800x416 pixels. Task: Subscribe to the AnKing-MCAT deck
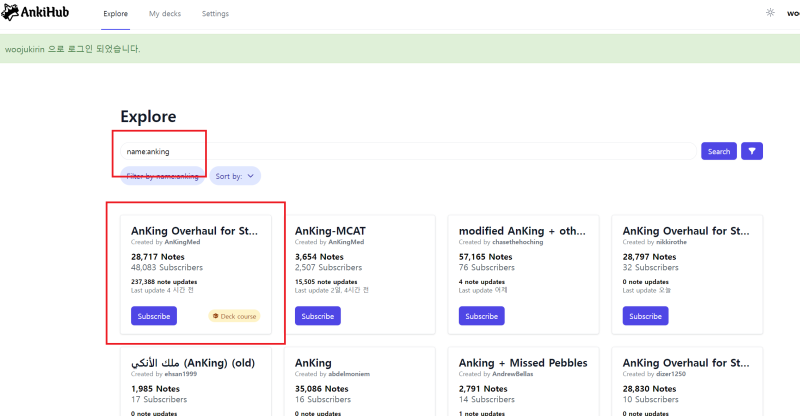(318, 316)
